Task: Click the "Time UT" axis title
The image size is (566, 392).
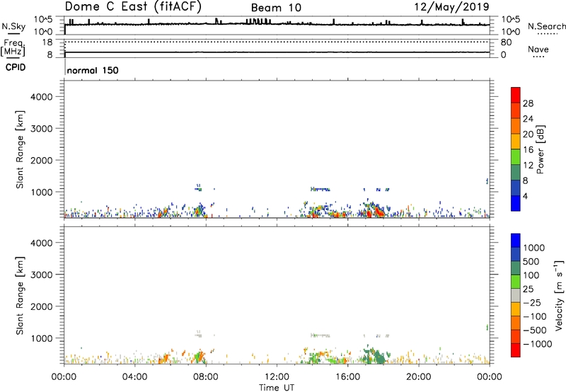Action: [x=277, y=388]
